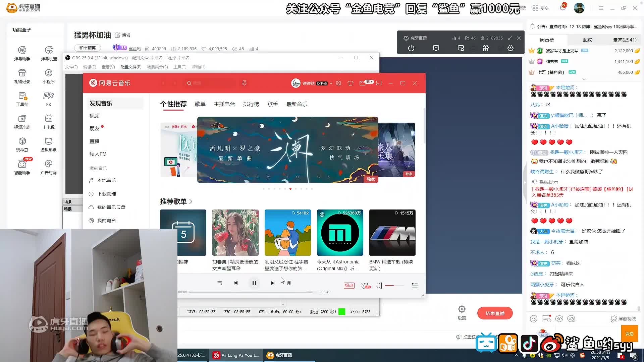644x362 pixels.
Task: Open the 弹幕助手 tool in 功能盒子
Action: click(x=22, y=53)
